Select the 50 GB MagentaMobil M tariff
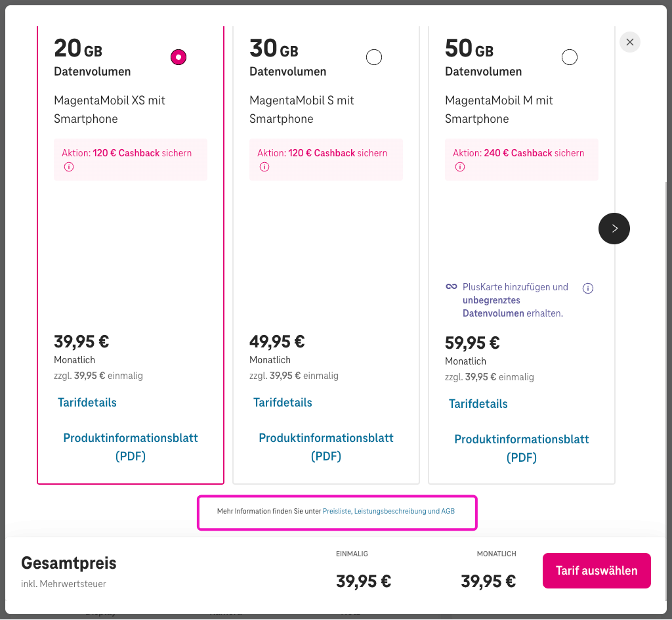672x620 pixels. coord(569,57)
